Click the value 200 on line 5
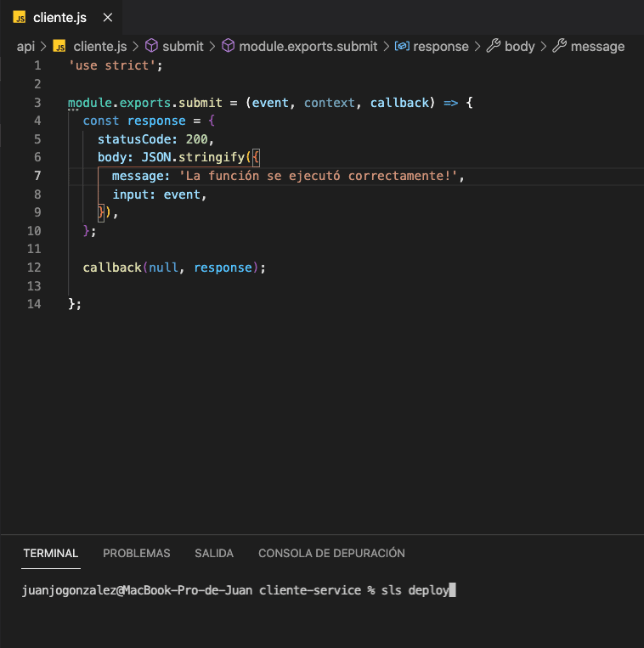 click(197, 139)
